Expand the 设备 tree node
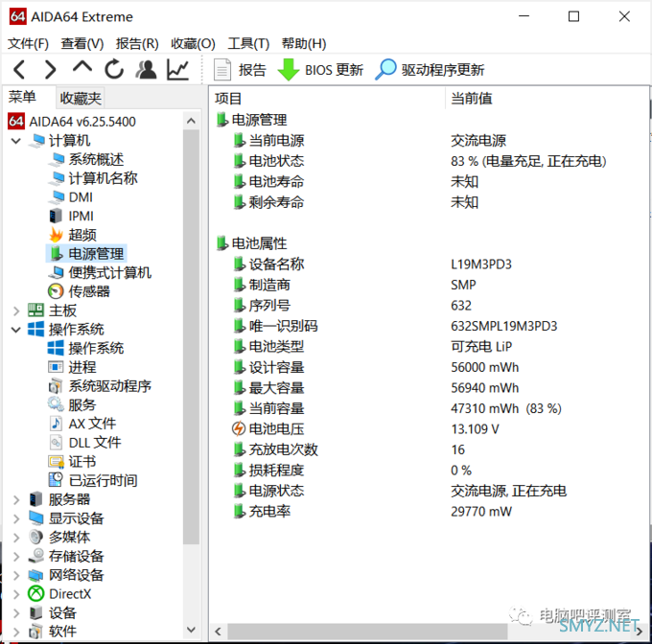Image resolution: width=652 pixels, height=644 pixels. [15, 612]
